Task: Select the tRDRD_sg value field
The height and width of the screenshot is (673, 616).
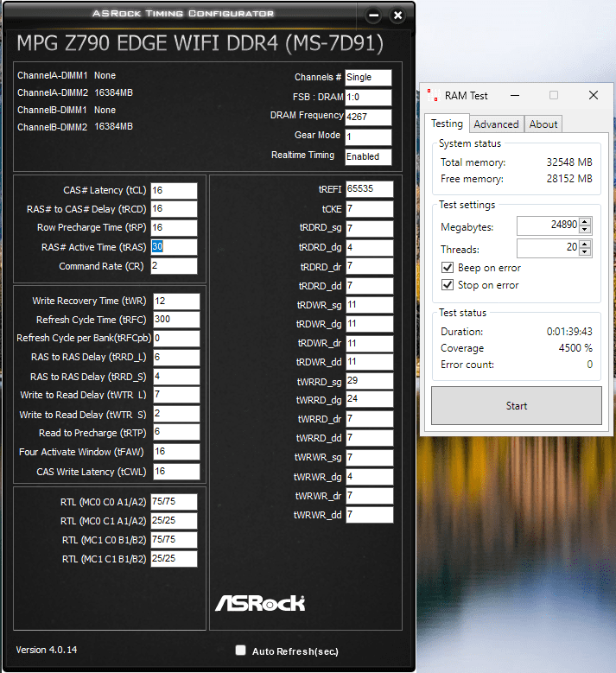Action: 369,228
